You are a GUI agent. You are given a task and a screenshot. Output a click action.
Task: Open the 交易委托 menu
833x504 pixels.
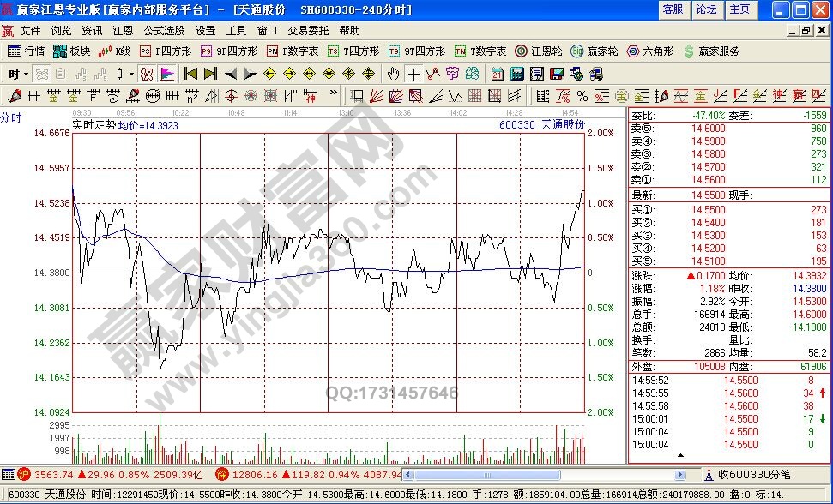(x=308, y=30)
